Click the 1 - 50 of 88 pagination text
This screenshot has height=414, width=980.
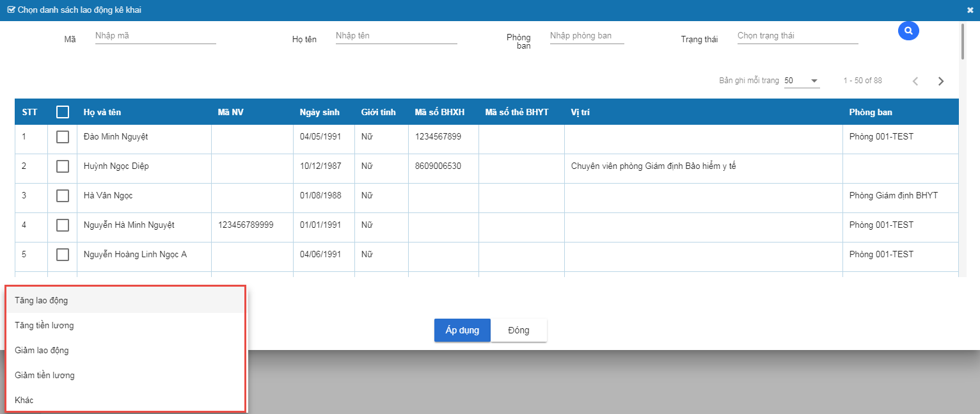[x=863, y=81]
